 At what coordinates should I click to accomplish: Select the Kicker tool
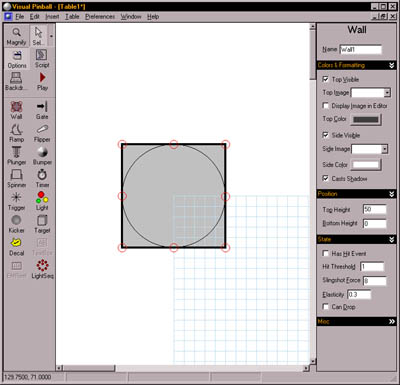point(16,224)
